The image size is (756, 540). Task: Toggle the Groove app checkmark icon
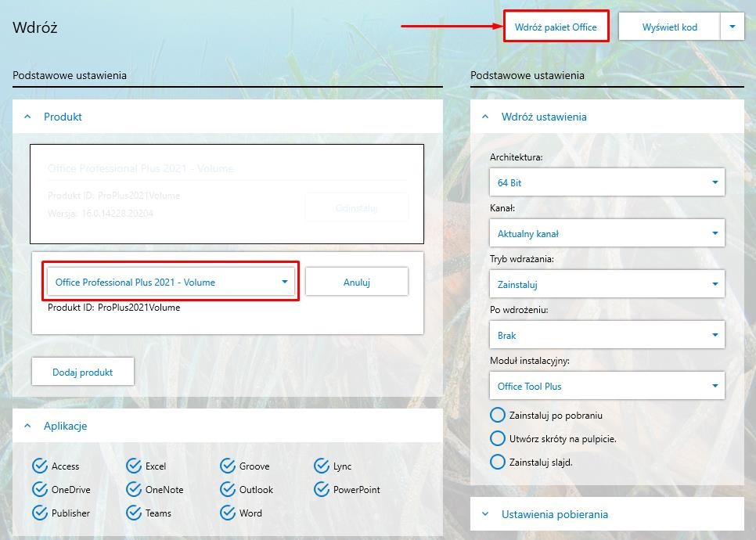(x=228, y=466)
